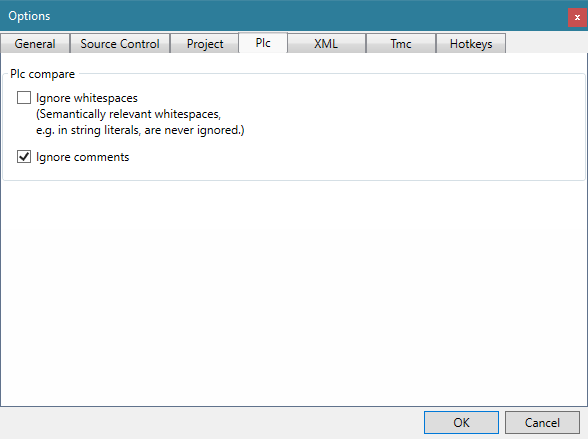
Task: Click the Cancel button
Action: point(542,423)
